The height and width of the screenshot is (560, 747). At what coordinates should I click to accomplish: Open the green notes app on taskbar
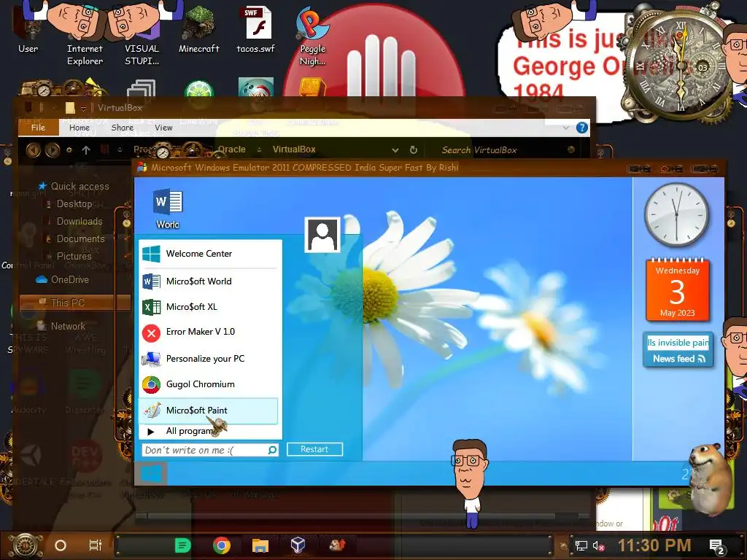click(182, 545)
